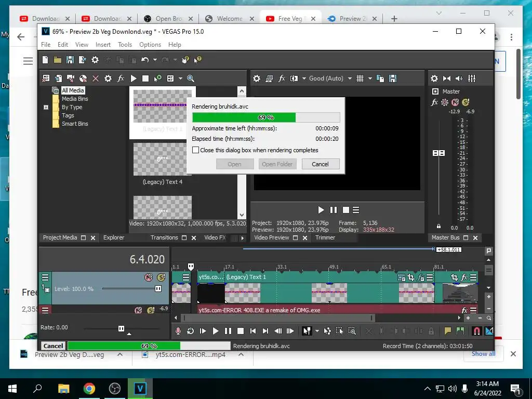Click Chrome icon in Windows taskbar
The width and height of the screenshot is (532, 399).
click(x=89, y=389)
